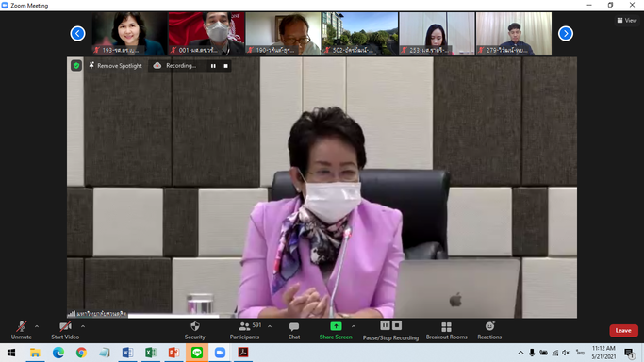Image resolution: width=644 pixels, height=362 pixels.
Task: Open the Reactions menu
Action: 489,330
